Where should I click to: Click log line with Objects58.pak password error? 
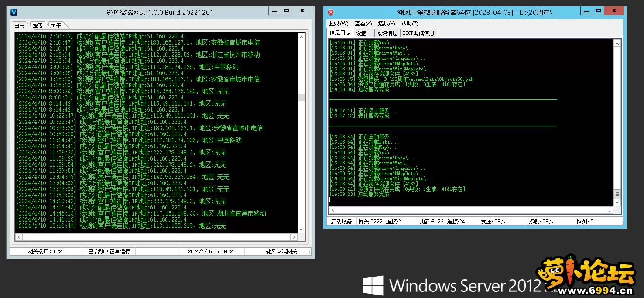(x=401, y=79)
